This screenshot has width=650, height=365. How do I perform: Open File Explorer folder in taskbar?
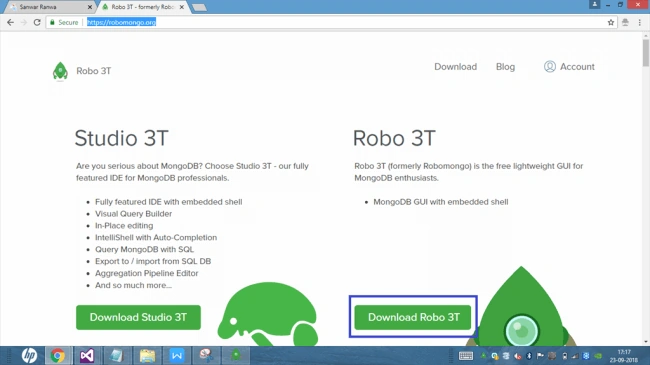pos(147,355)
